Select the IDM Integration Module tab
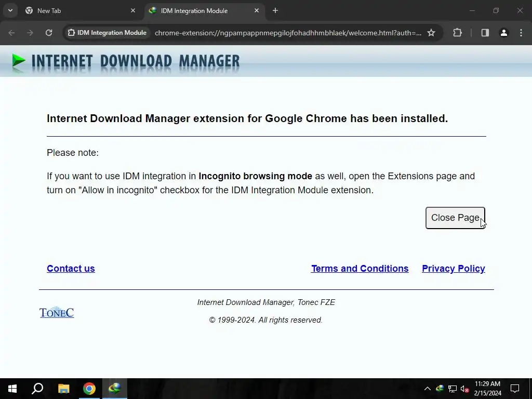532x399 pixels. [205, 11]
